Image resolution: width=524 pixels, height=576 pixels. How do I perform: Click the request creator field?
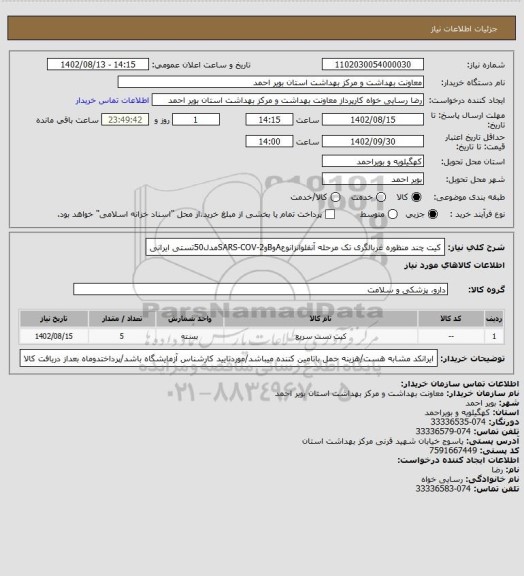288,100
